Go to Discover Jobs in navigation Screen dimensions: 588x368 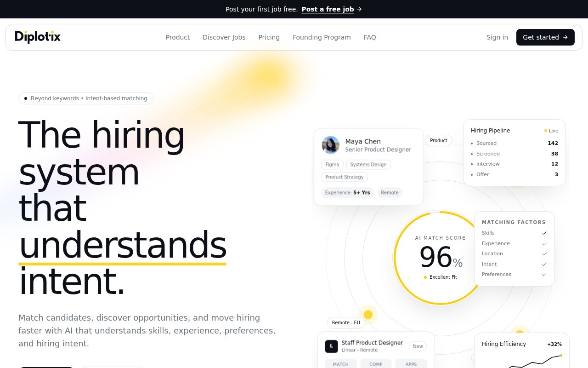click(224, 37)
